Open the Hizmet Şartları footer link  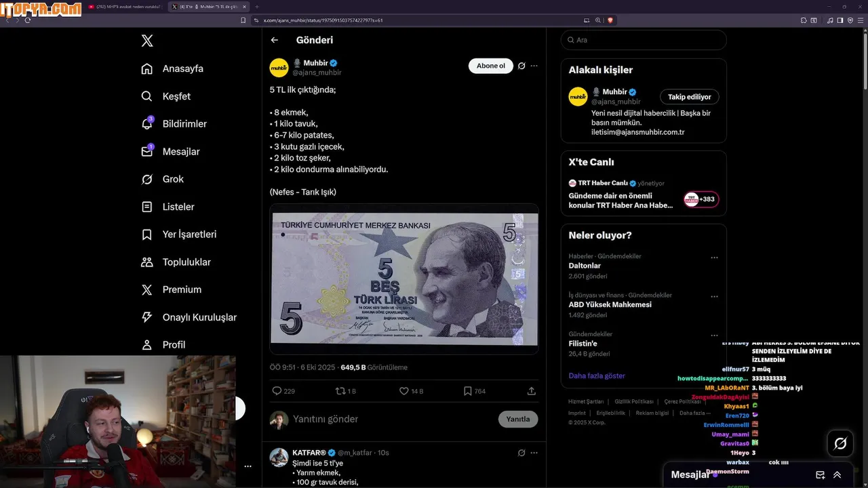(586, 401)
